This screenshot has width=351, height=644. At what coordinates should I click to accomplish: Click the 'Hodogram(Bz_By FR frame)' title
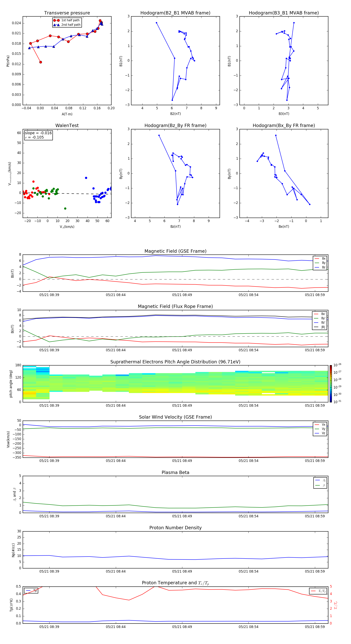(175, 125)
